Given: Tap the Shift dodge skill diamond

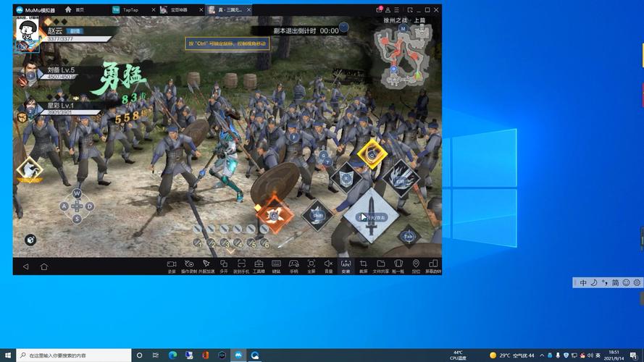Looking at the screenshot, I should [317, 215].
